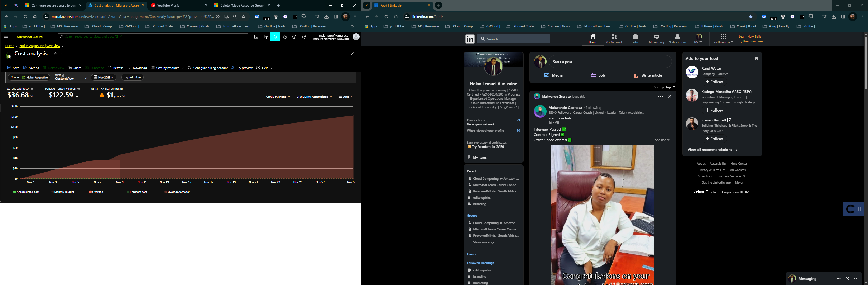Open Configure billing account
Viewport: 868px width, 285px height.
tap(208, 68)
